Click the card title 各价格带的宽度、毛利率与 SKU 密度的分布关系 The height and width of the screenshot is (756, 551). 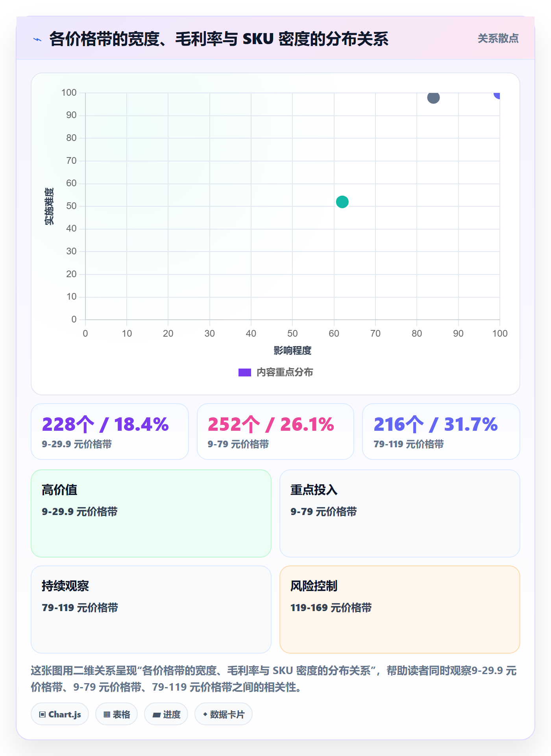219,39
